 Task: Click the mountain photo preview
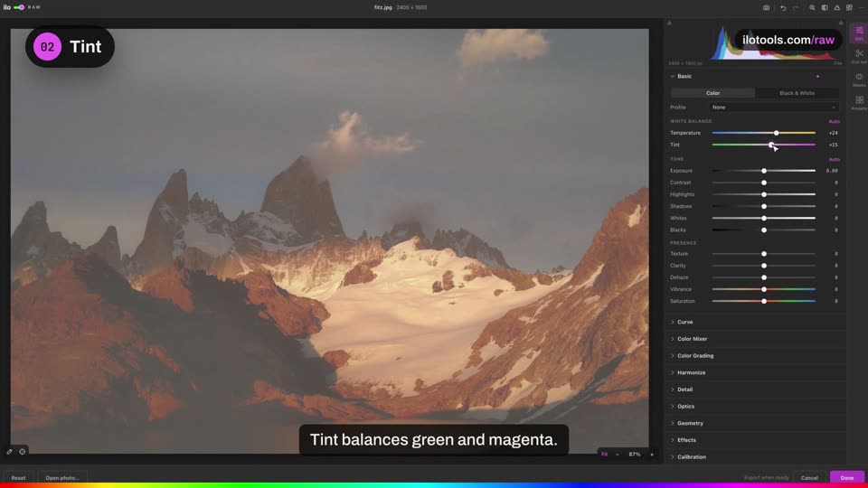(329, 241)
